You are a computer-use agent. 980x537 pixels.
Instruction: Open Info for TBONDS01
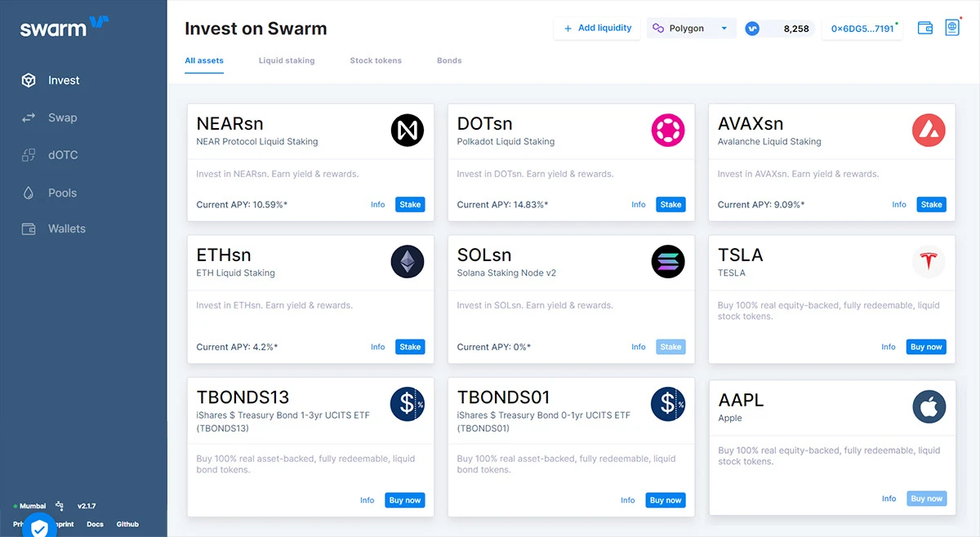point(628,500)
